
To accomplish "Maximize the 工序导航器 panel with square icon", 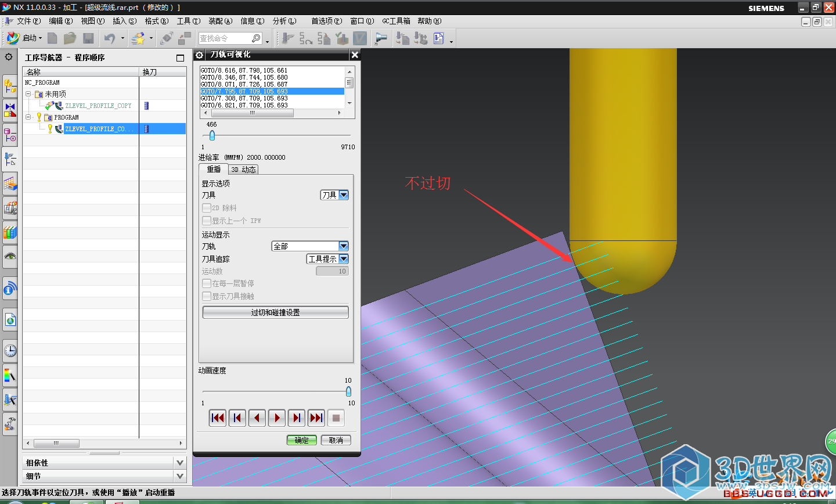I will pyautogui.click(x=180, y=57).
